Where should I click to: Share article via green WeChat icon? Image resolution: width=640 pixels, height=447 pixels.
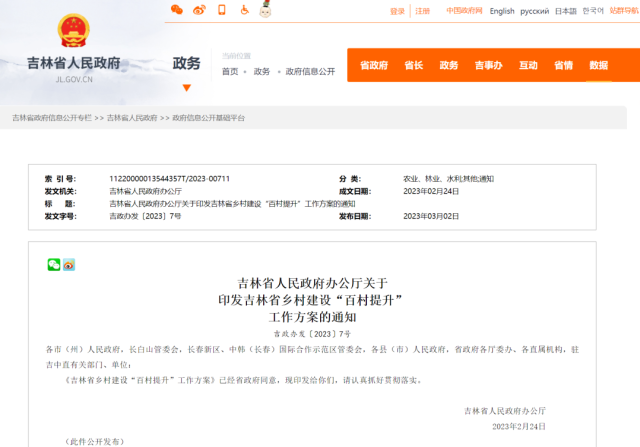pyautogui.click(x=54, y=264)
